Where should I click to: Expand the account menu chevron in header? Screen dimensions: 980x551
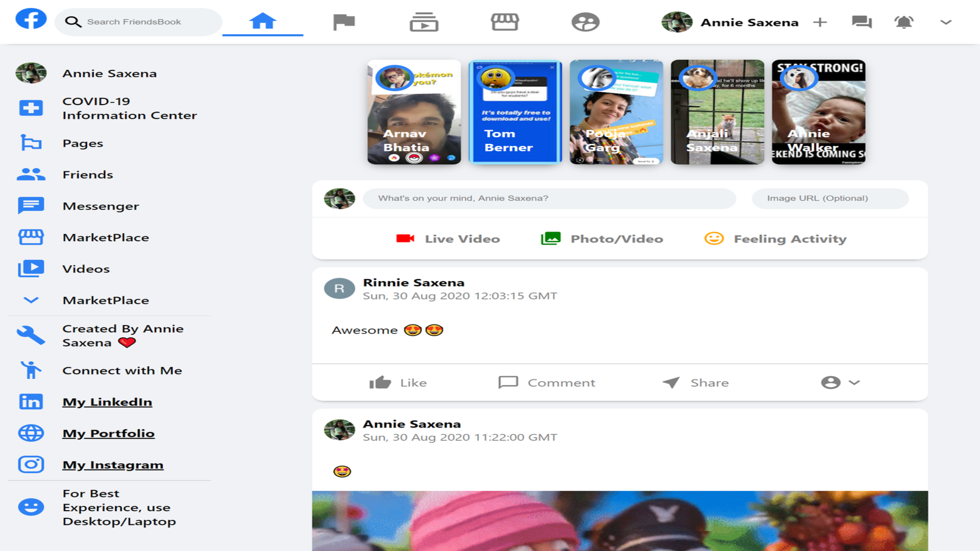(x=945, y=22)
